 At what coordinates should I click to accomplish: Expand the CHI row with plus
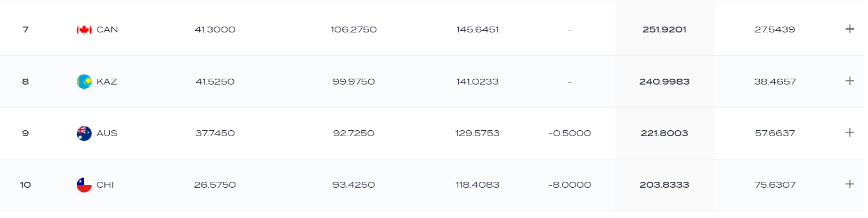850,184
